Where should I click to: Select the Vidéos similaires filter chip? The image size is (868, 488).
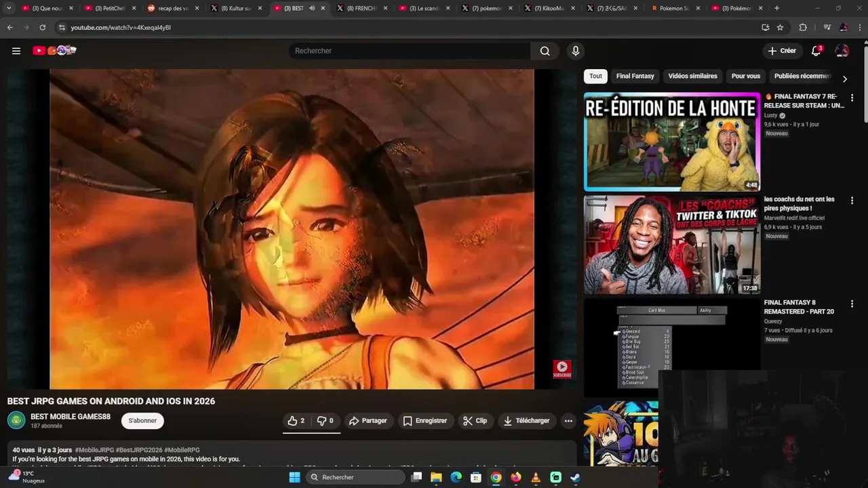[692, 76]
